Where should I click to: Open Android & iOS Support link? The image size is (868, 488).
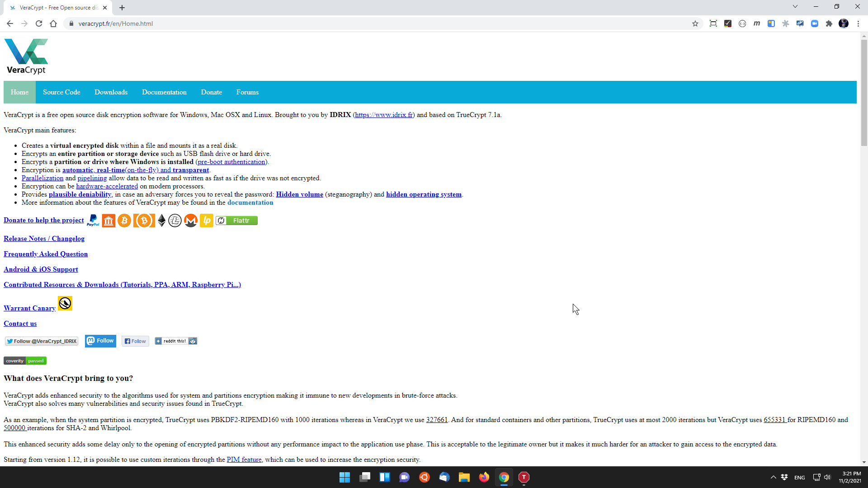[41, 269]
